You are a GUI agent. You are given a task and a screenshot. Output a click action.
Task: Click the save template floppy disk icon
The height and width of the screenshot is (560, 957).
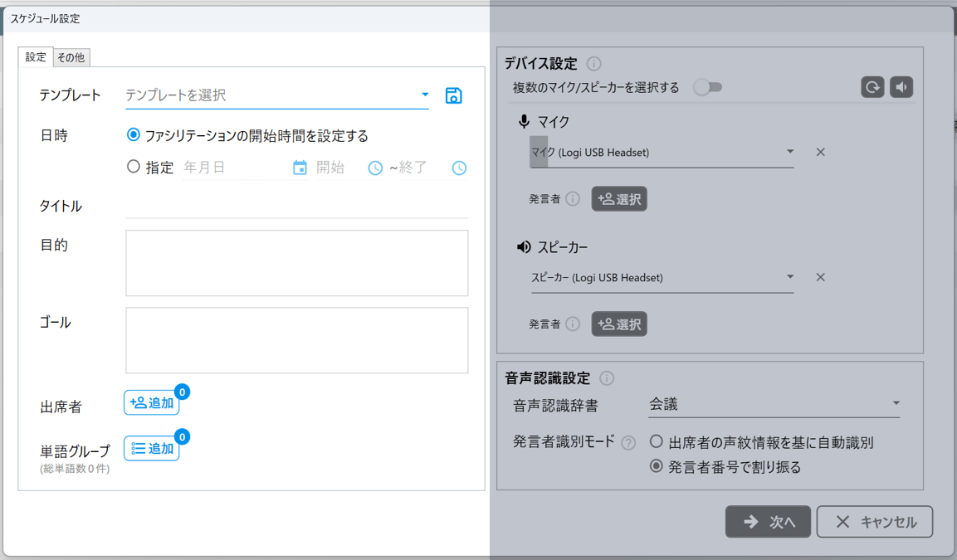coord(453,95)
